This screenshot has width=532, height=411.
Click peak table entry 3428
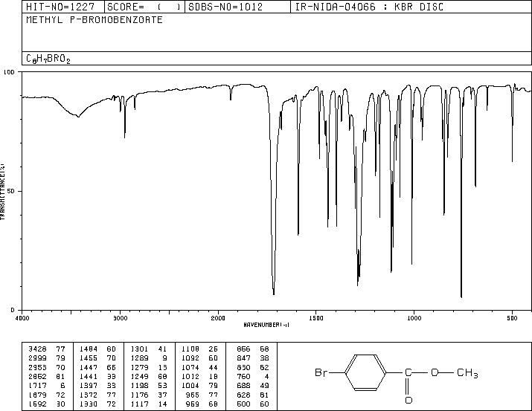click(x=37, y=349)
